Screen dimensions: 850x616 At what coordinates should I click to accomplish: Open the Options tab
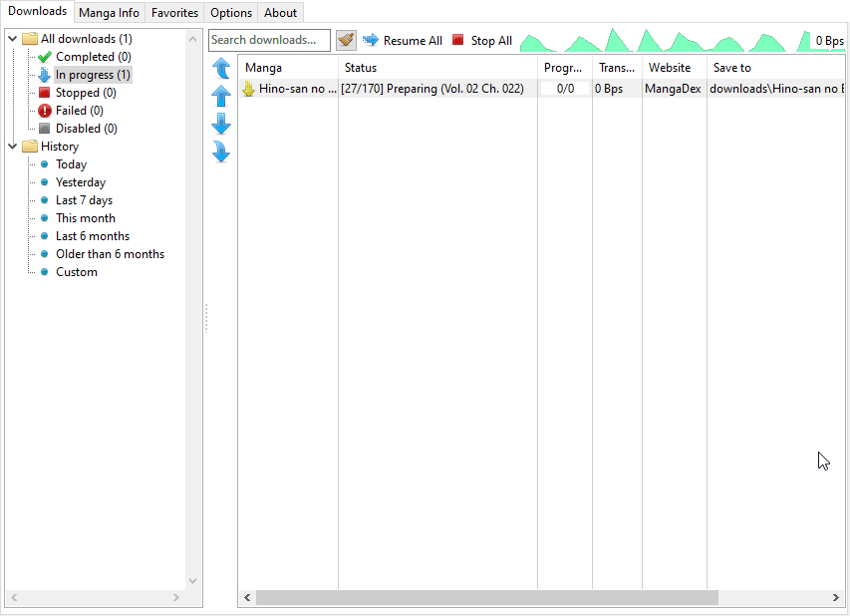pos(231,13)
